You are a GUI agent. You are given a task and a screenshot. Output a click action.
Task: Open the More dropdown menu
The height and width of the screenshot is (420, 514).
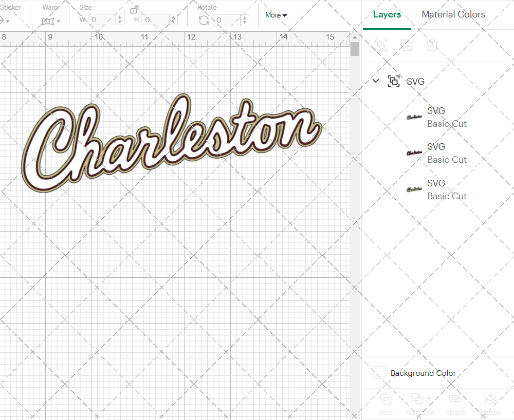pos(276,15)
